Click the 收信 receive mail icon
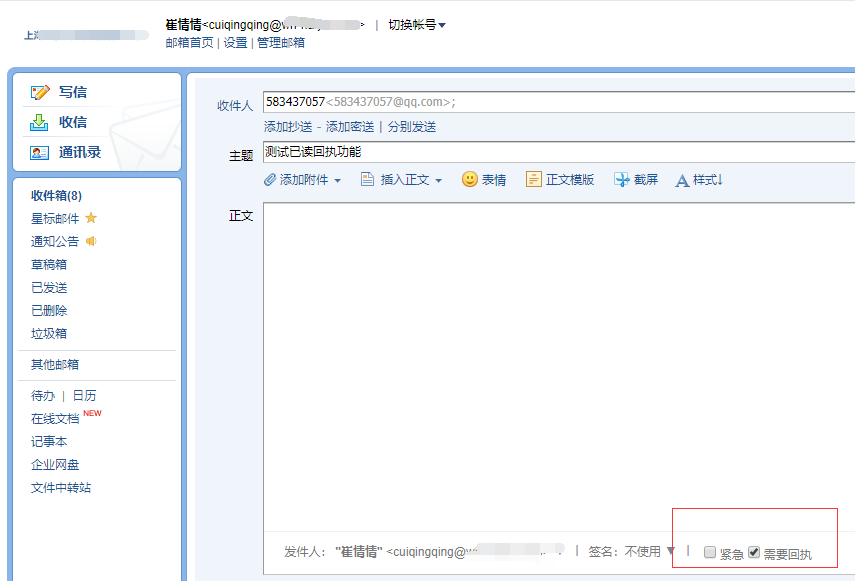 pos(41,122)
